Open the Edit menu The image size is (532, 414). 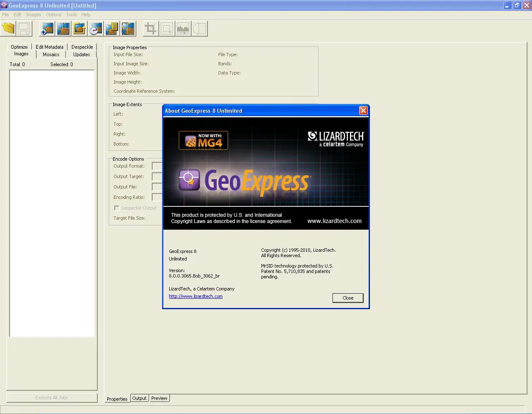pos(17,15)
